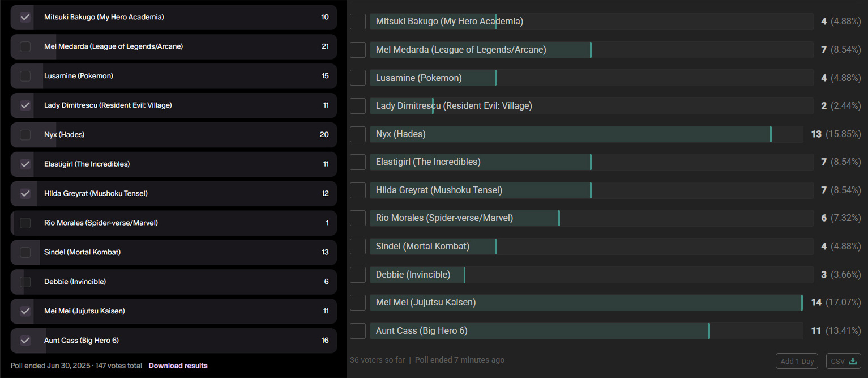Open the Download results link

[178, 366]
